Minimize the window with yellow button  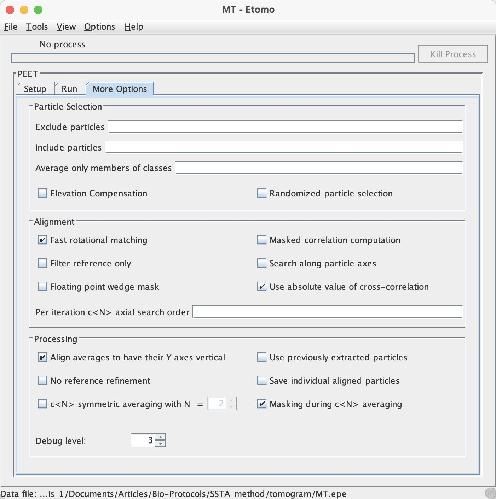(24, 10)
